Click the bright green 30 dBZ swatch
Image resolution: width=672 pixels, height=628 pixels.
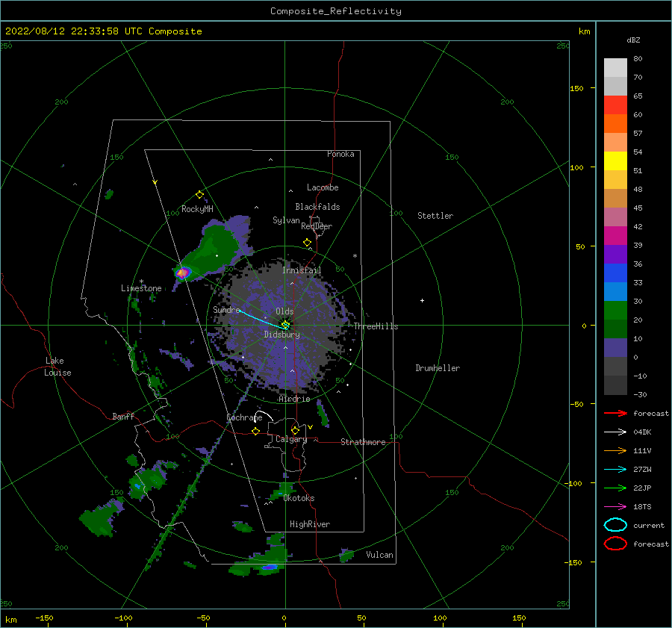pyautogui.click(x=615, y=311)
